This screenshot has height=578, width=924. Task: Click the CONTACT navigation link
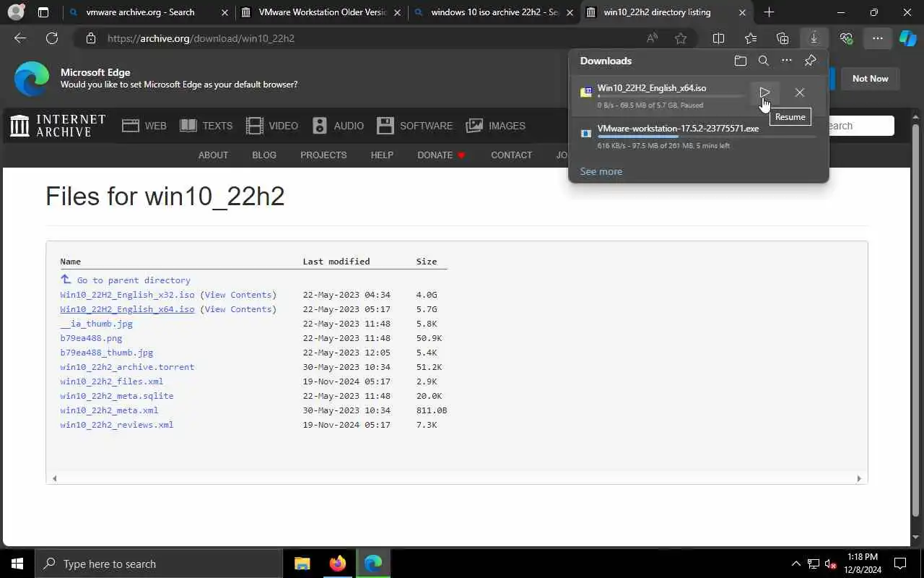pyautogui.click(x=511, y=155)
